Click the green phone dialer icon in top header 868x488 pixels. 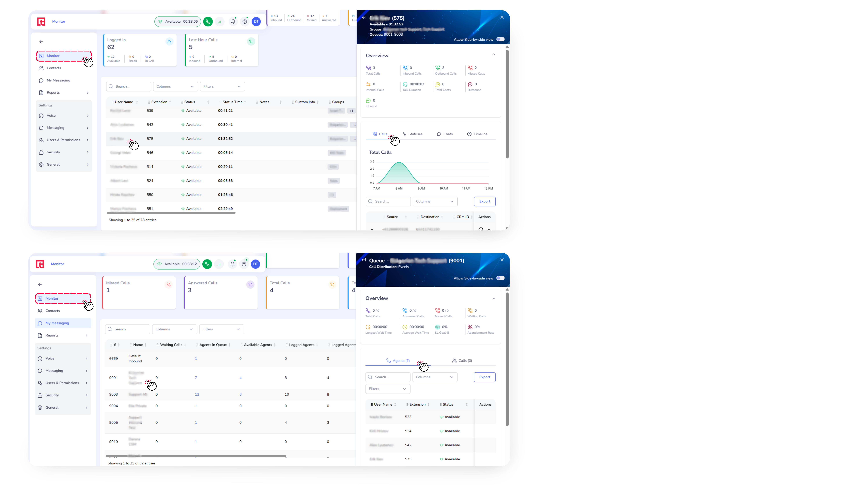(208, 22)
